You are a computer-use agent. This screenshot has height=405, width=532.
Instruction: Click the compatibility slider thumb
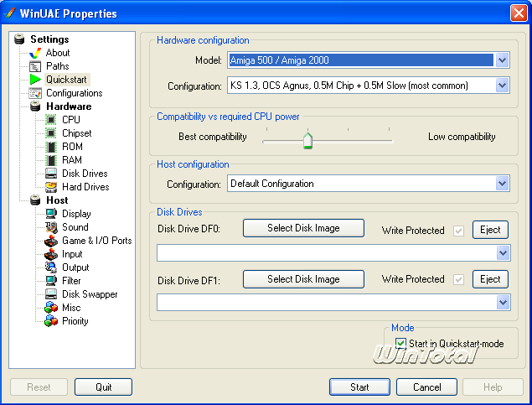[x=307, y=141]
